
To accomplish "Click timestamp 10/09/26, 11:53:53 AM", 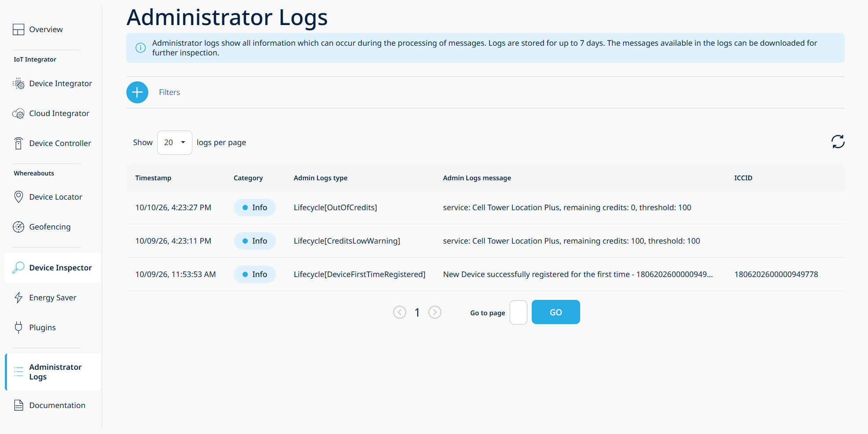I will point(176,274).
